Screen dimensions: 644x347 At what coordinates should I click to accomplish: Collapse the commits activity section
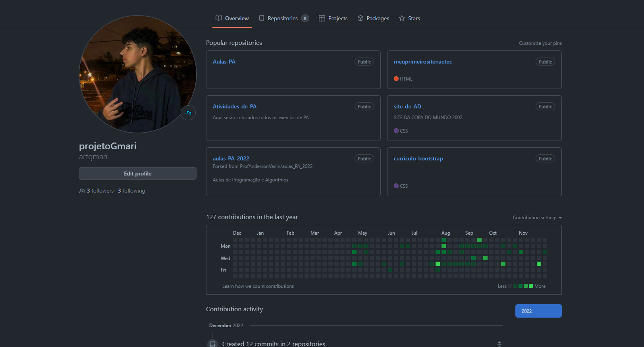499,344
